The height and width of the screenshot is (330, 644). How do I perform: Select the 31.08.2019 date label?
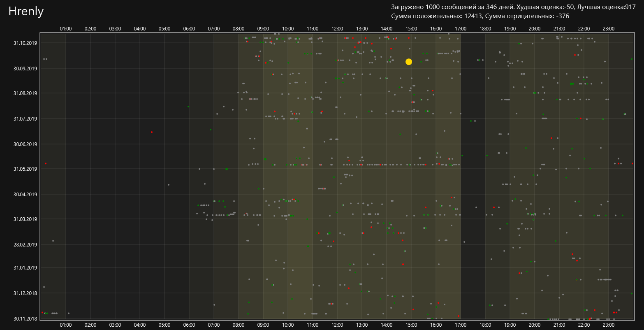(x=25, y=93)
